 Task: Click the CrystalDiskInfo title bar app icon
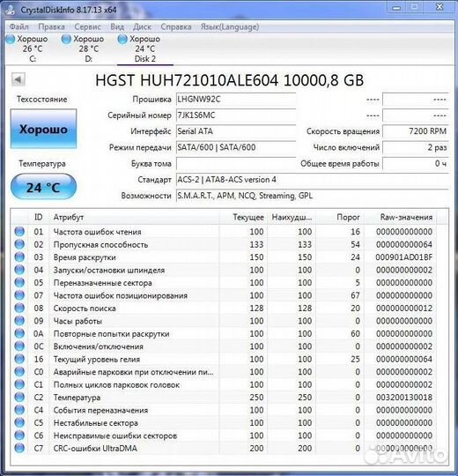coord(11,10)
